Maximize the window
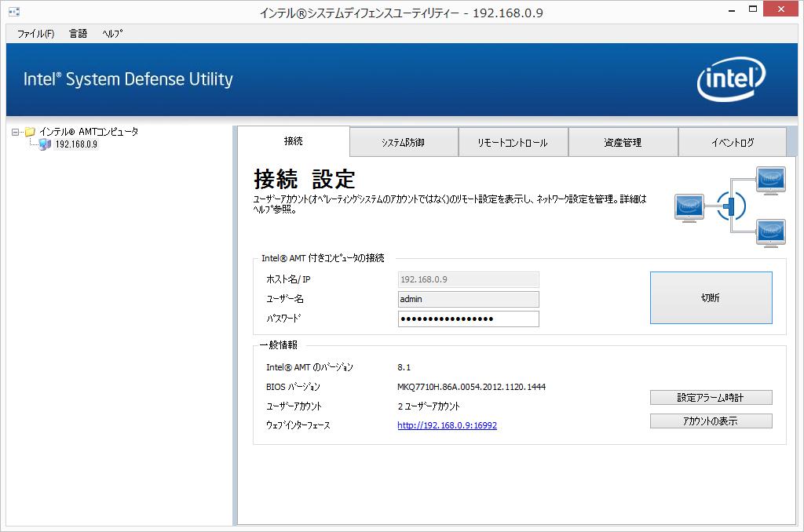This screenshot has width=804, height=532. tap(753, 9)
